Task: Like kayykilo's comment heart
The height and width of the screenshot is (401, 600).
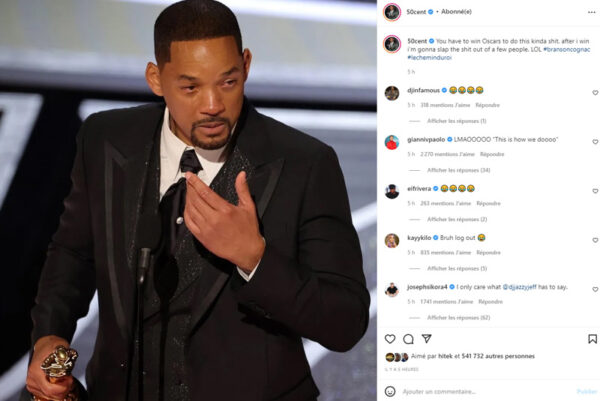Action: (595, 240)
